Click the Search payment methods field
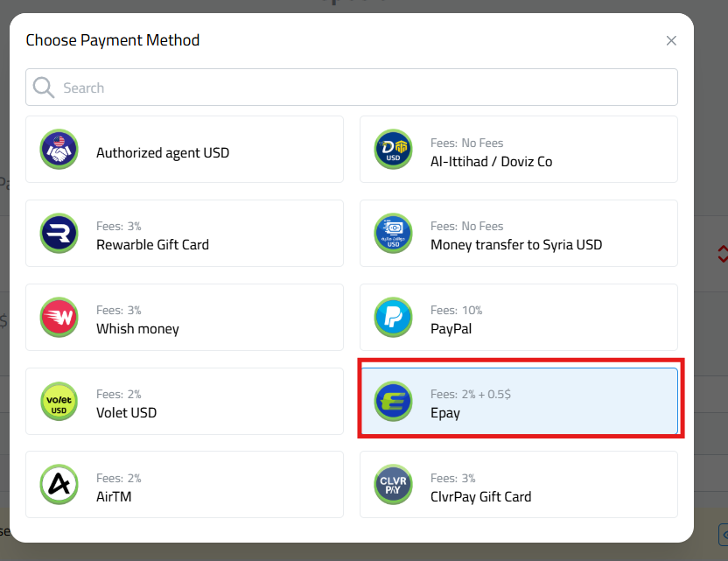The width and height of the screenshot is (728, 561). 350,87
